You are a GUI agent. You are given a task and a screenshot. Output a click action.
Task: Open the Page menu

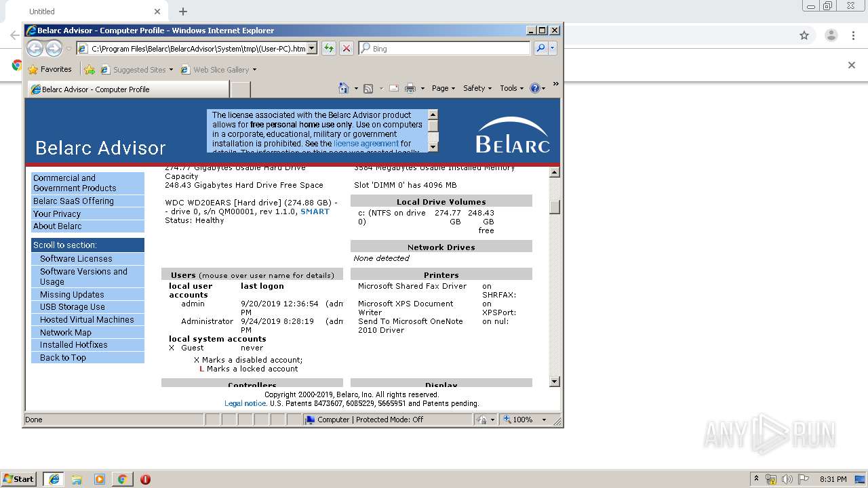443,88
